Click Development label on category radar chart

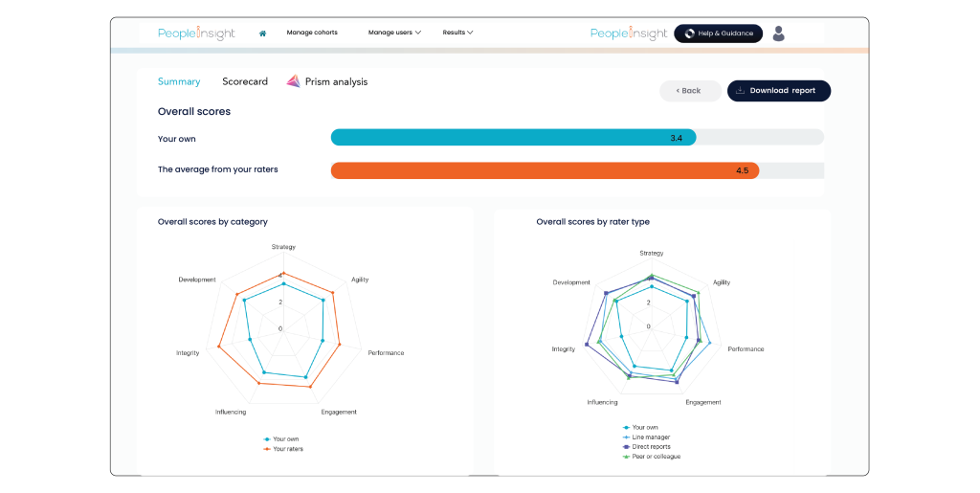197,280
